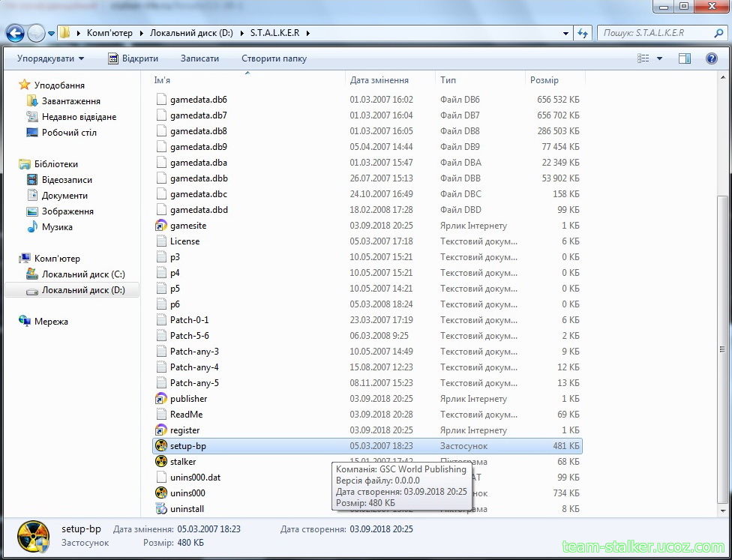Click the Forward navigation arrow button
Screen dimensions: 732x560
click(35, 33)
